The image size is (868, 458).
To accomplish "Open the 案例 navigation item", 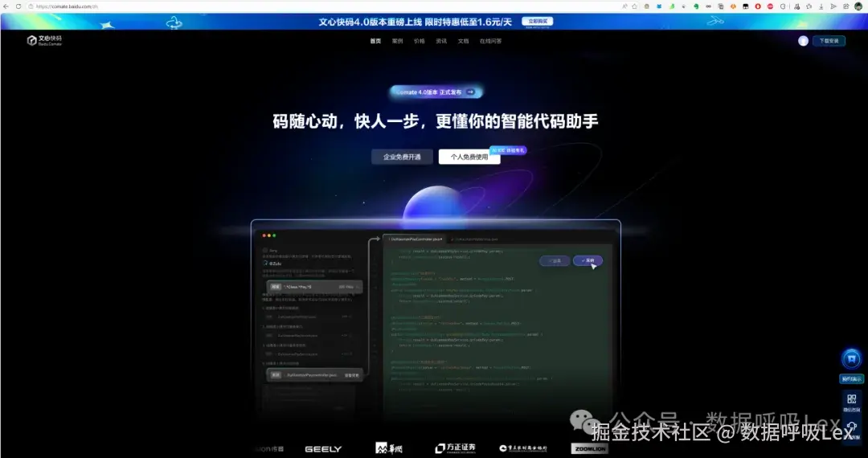I will (x=398, y=41).
